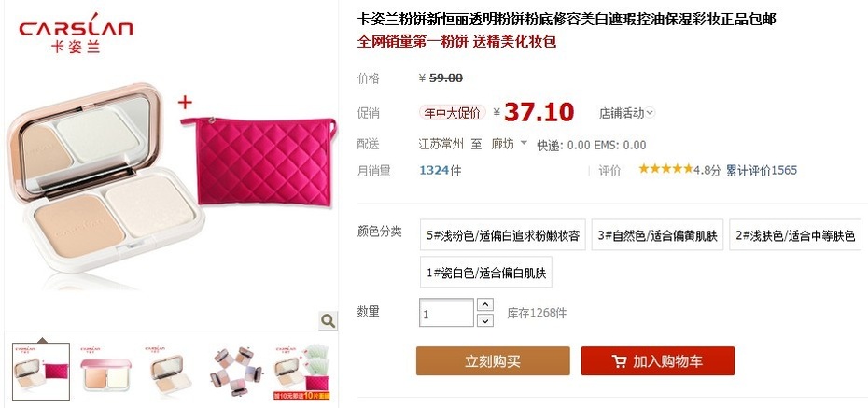Screen dimensions: 868x408
Task: Expand the 店铺活动 dropdown
Action: tap(626, 113)
